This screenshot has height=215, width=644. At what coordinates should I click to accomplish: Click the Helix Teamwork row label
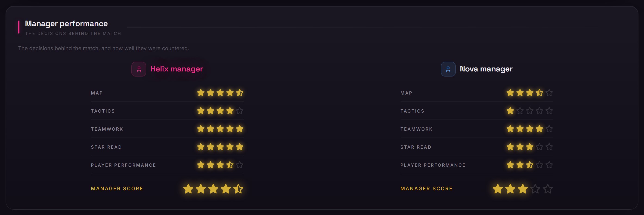coord(107,129)
